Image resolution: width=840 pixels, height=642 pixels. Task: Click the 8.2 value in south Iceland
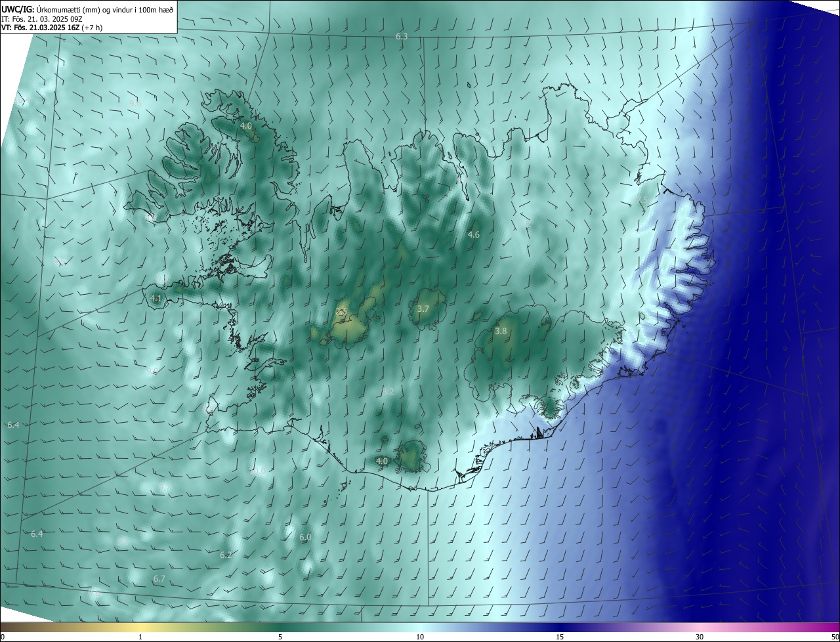pos(388,391)
